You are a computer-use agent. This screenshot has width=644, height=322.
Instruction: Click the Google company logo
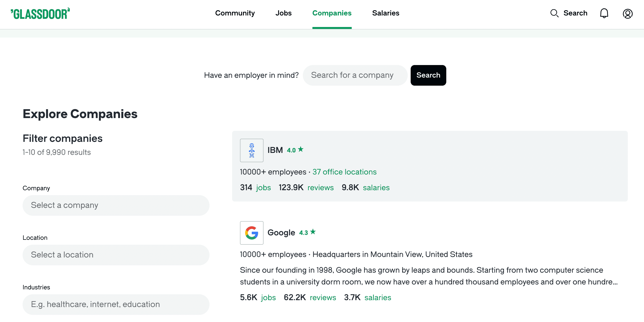click(252, 233)
